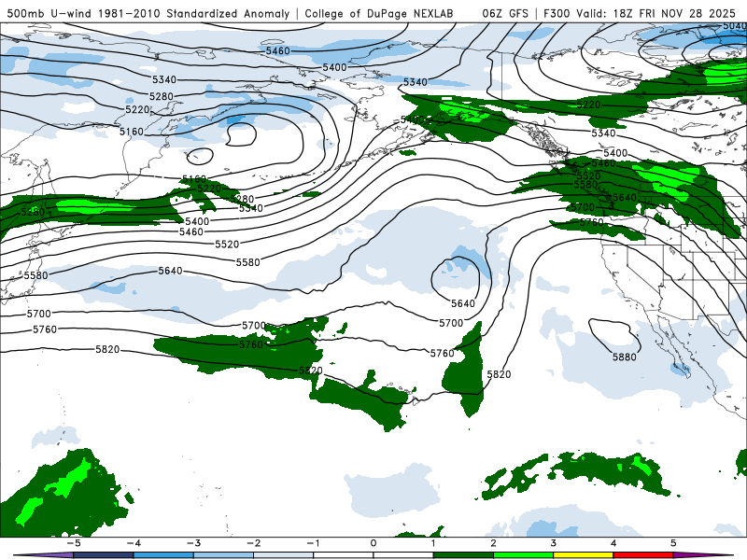
Task: Pick the dark green colorbar segment
Action: [463, 555]
